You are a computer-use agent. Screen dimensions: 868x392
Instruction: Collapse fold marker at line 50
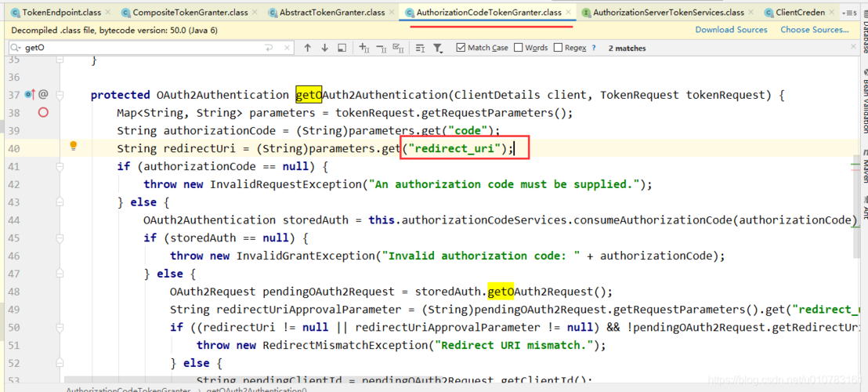[x=60, y=327]
